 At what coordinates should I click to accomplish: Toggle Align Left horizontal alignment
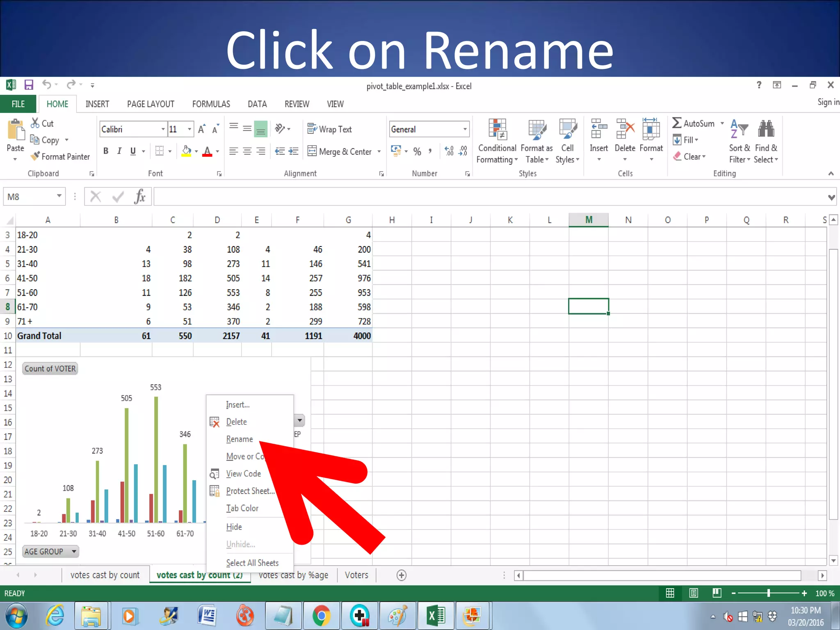pos(233,151)
